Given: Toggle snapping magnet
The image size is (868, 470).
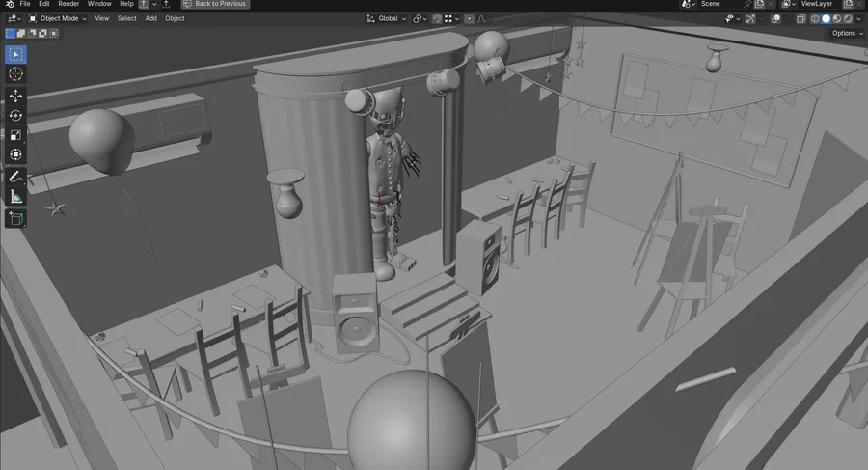Looking at the screenshot, I should pos(437,19).
